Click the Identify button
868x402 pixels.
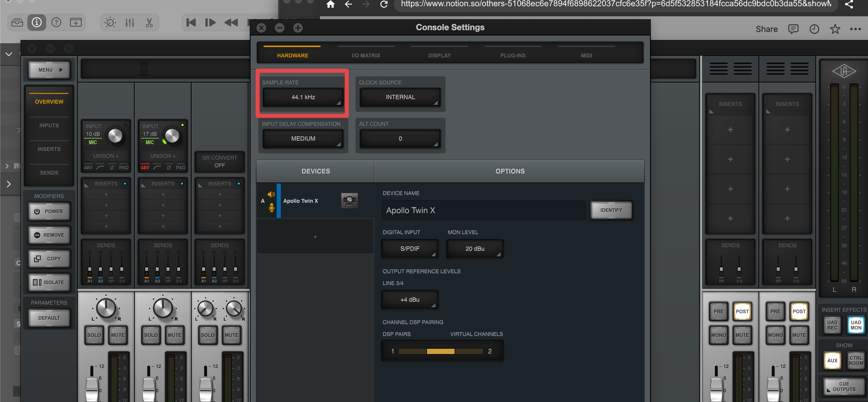tap(611, 210)
